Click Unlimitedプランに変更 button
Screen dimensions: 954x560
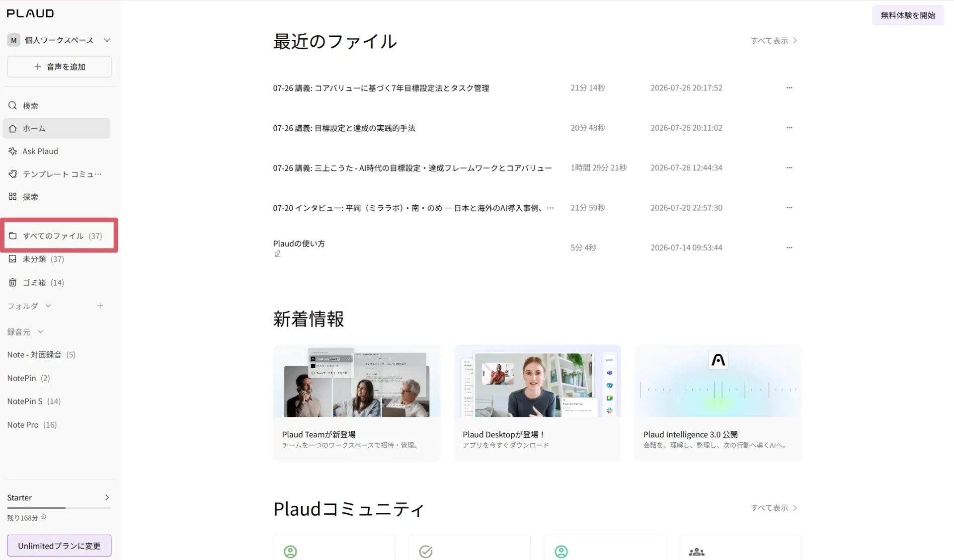click(59, 546)
